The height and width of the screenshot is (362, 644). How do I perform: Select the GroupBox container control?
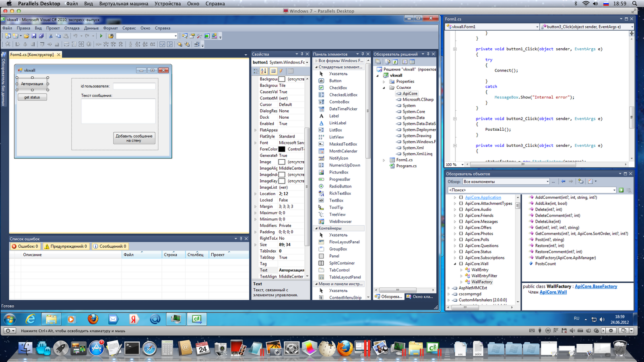tap(338, 249)
